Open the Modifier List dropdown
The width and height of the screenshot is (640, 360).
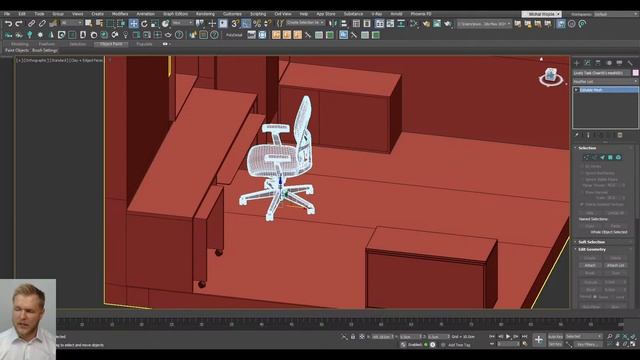[605, 81]
